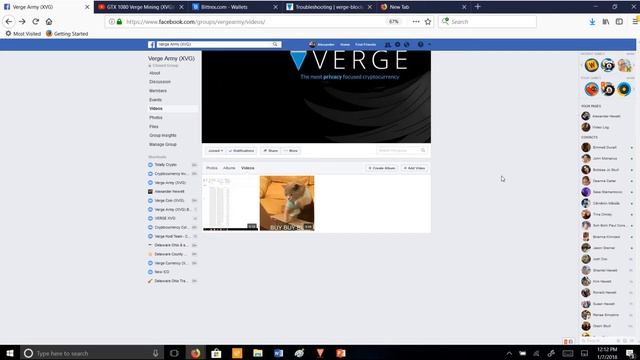Image resolution: width=640 pixels, height=360 pixels.
Task: Open Manage Group in the sidebar
Action: pyautogui.click(x=163, y=144)
